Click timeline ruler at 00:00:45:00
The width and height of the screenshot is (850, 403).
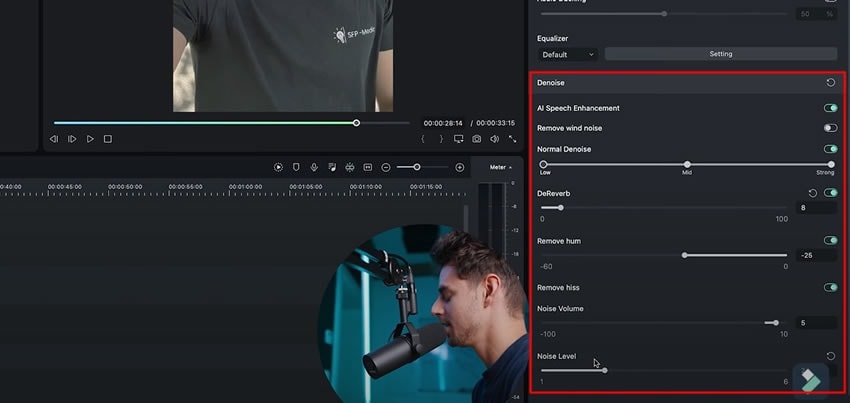[x=65, y=187]
